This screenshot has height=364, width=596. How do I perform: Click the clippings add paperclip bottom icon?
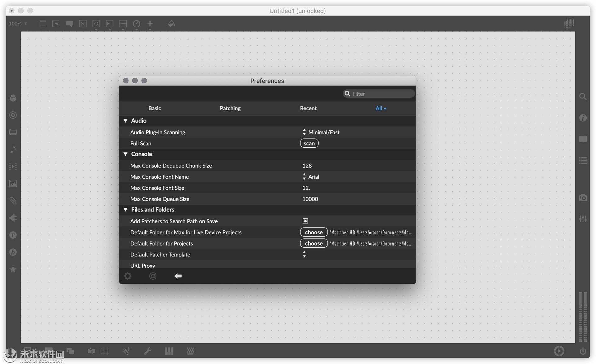tap(126, 351)
